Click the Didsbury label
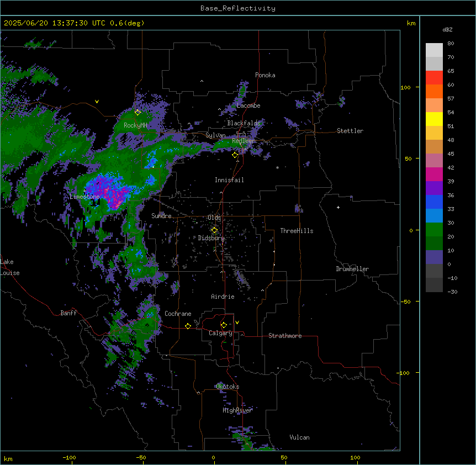This screenshot has width=476, height=465. click(x=211, y=238)
